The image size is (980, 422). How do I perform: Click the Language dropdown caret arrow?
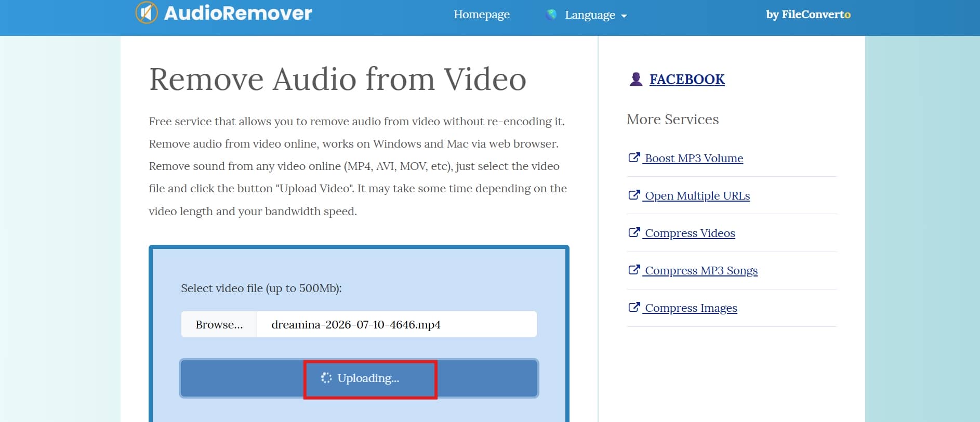tap(624, 16)
